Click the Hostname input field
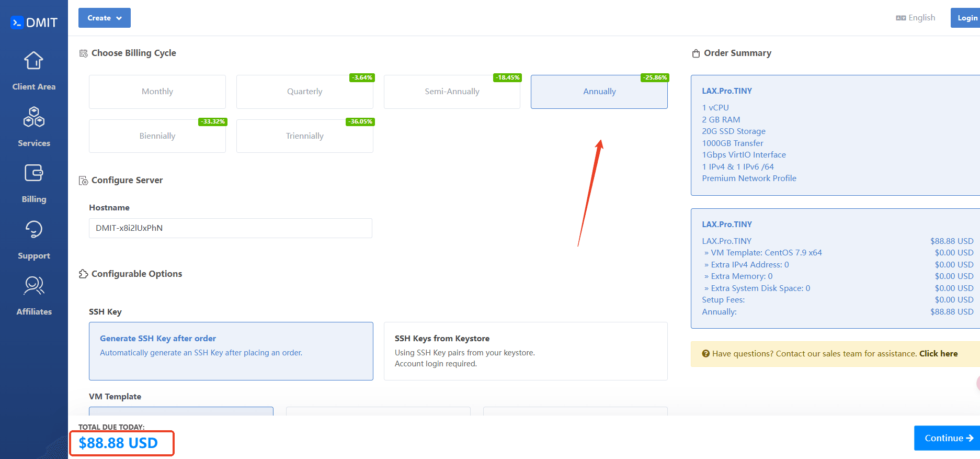This screenshot has height=459, width=980. [231, 228]
